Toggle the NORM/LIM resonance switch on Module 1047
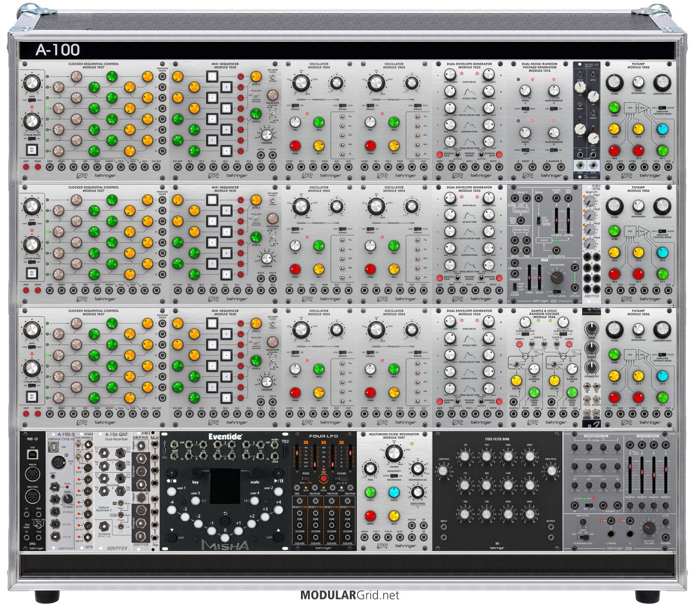The image size is (700, 605). point(394,475)
